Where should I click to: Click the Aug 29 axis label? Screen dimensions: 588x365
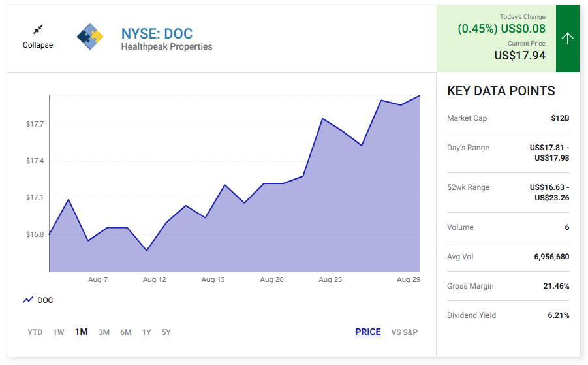(409, 279)
